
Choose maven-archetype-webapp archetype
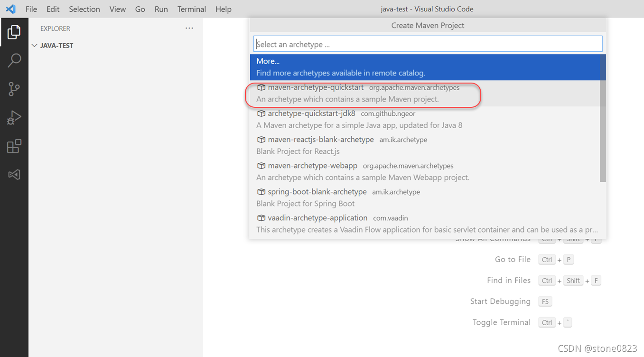coord(425,171)
